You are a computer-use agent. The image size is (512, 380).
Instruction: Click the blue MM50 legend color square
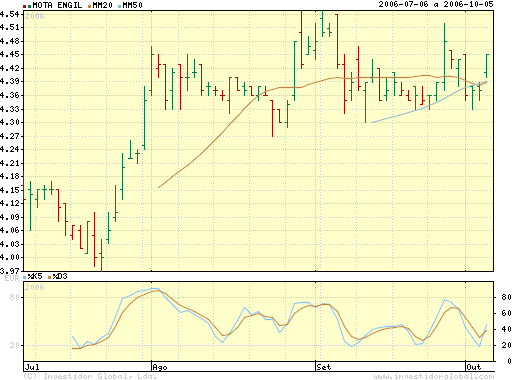120,6
